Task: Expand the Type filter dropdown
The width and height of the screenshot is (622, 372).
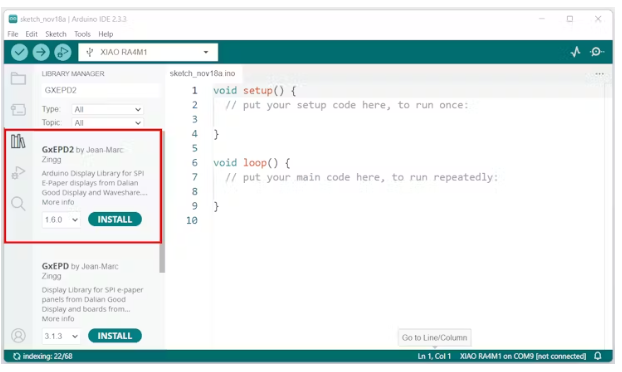Action: (107, 109)
